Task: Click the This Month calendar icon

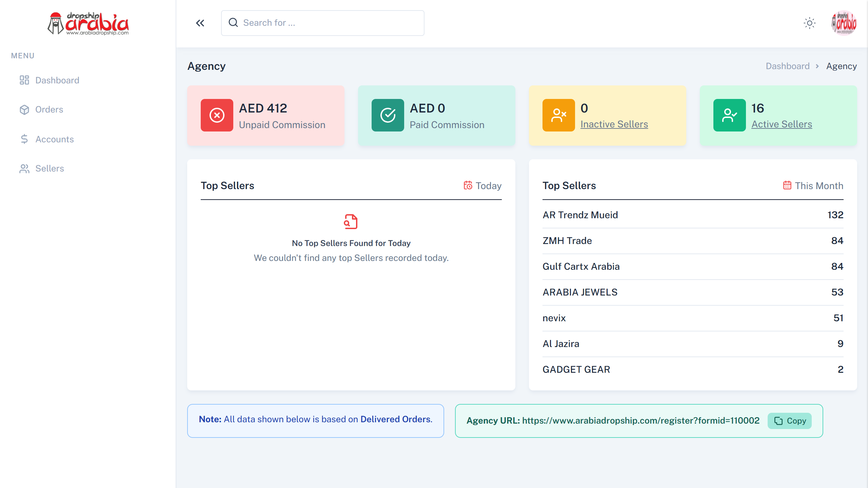Action: (x=787, y=185)
